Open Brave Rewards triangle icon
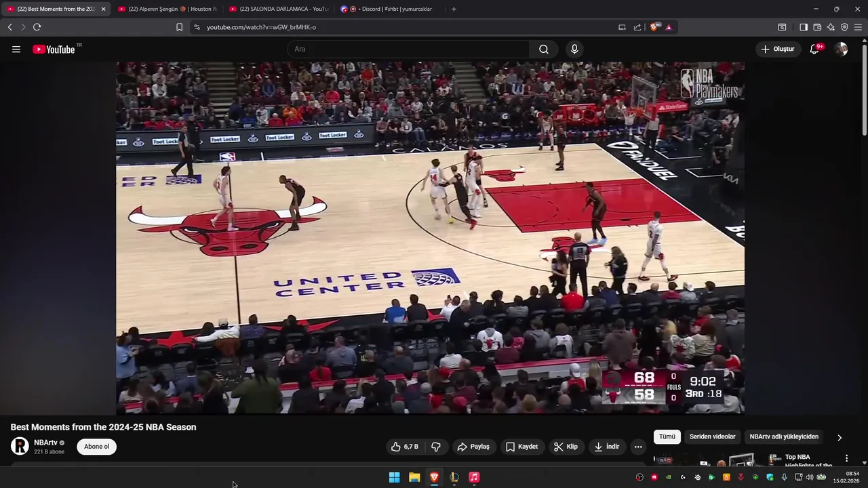The width and height of the screenshot is (868, 488). click(x=669, y=27)
